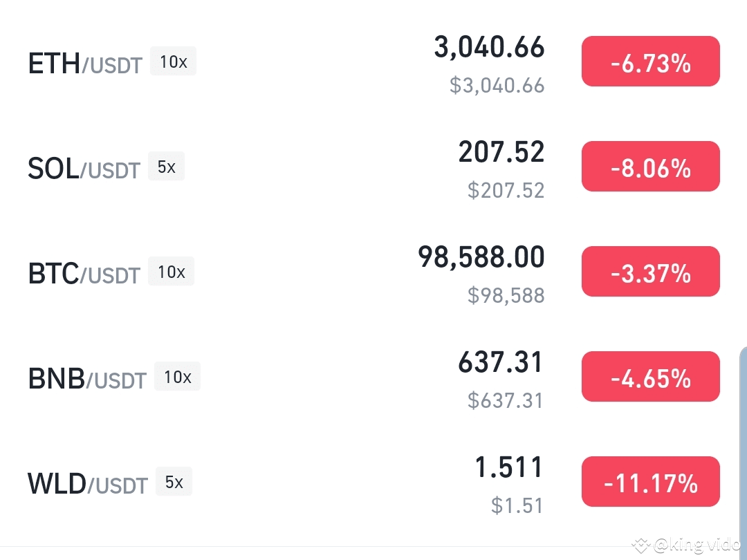The image size is (747, 560).
Task: Select the BNB price 637.31
Action: pos(501,362)
